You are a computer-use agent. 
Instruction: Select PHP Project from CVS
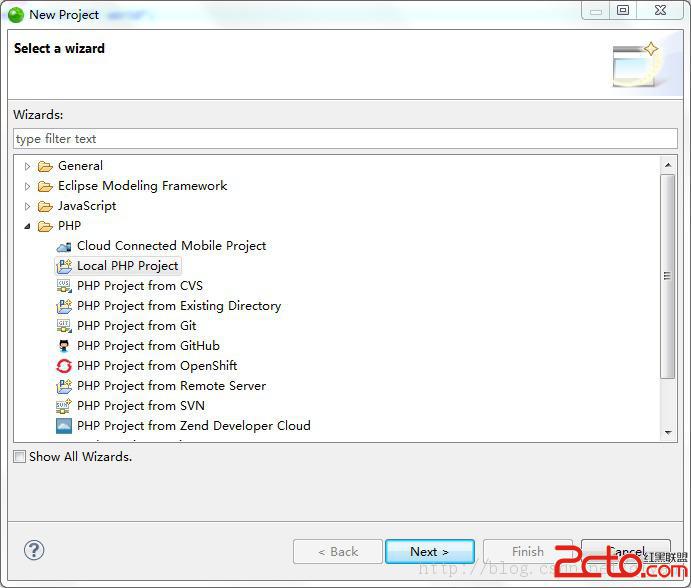pyautogui.click(x=140, y=286)
